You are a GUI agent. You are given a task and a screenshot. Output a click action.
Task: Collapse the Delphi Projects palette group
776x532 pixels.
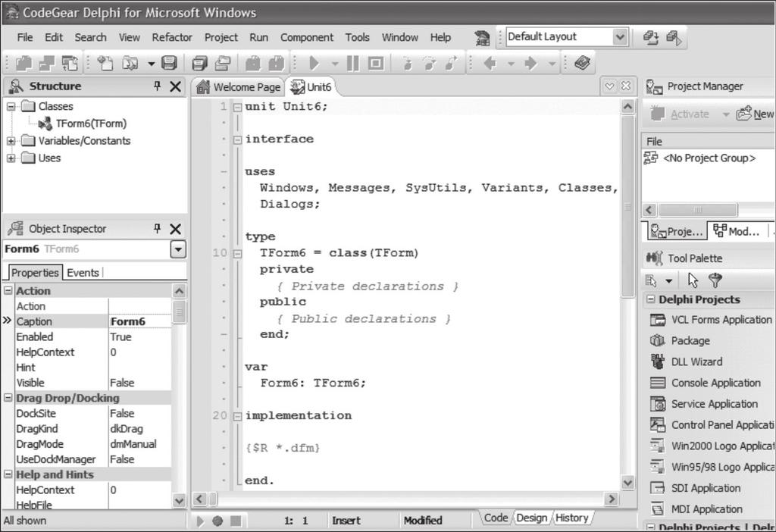point(651,299)
